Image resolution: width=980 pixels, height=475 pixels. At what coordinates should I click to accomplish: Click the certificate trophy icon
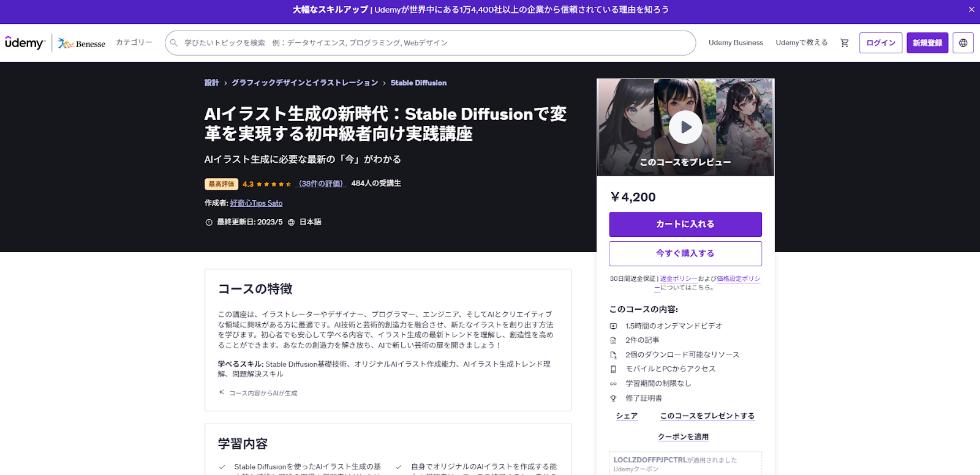point(613,398)
